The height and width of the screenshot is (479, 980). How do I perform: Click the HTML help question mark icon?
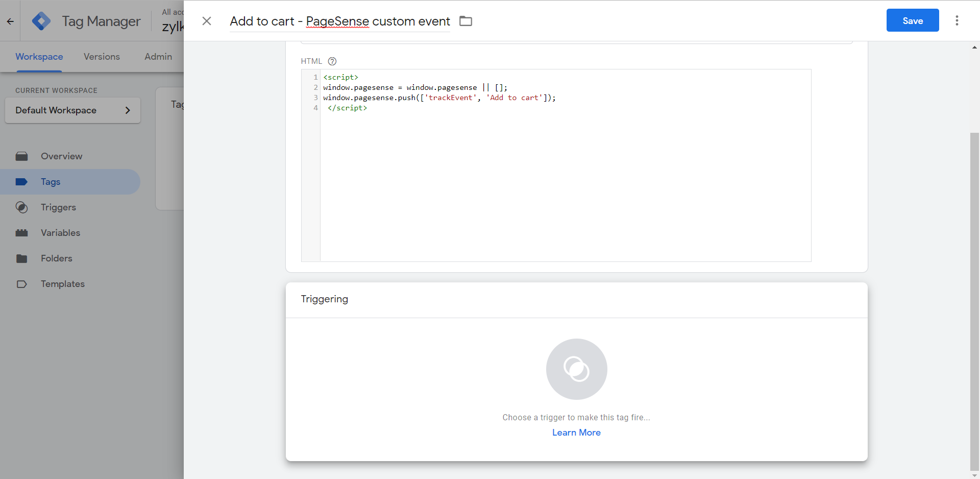coord(332,61)
